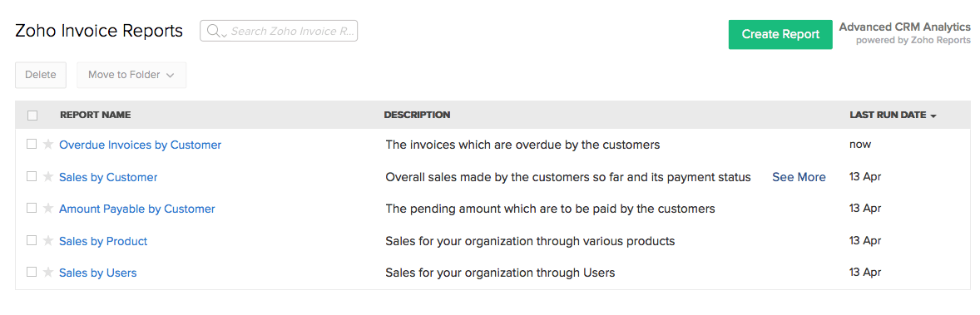Viewport: 980px width, 315px height.
Task: Star the Overdue Invoices by Customer report
Action: pyautogui.click(x=48, y=145)
